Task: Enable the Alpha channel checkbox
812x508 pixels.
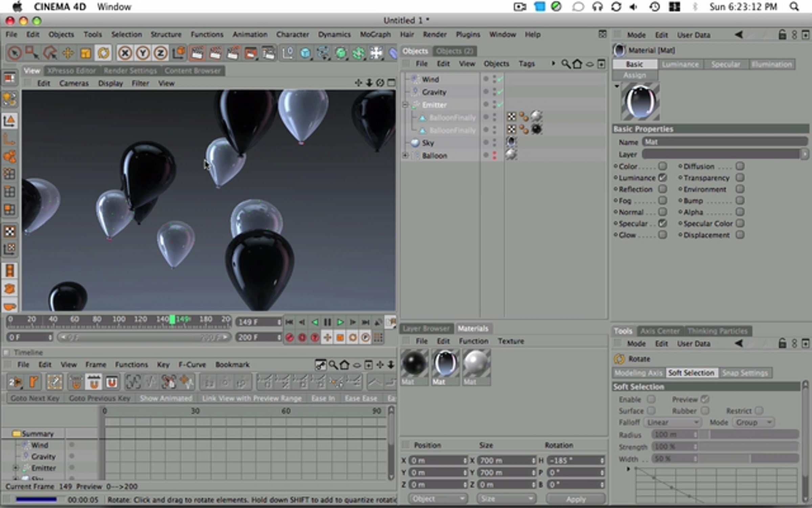Action: (740, 212)
